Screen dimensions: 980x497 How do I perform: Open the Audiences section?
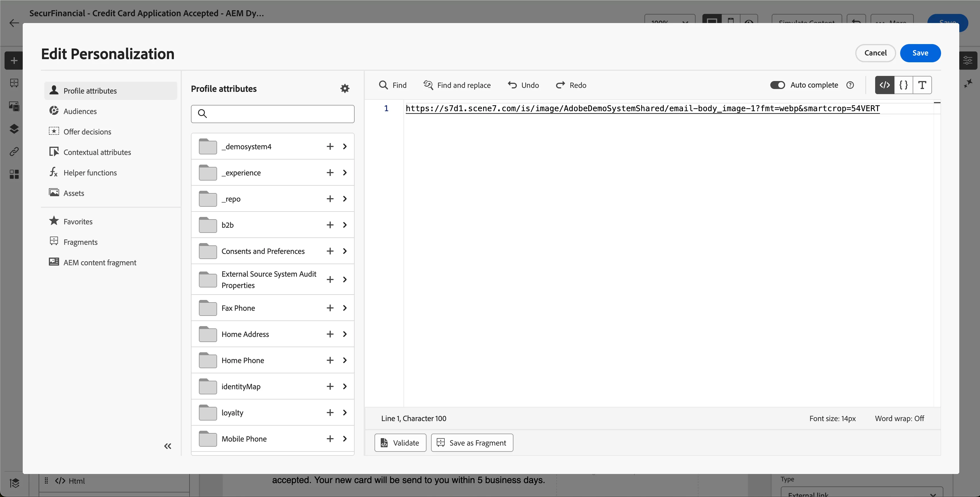click(111, 111)
